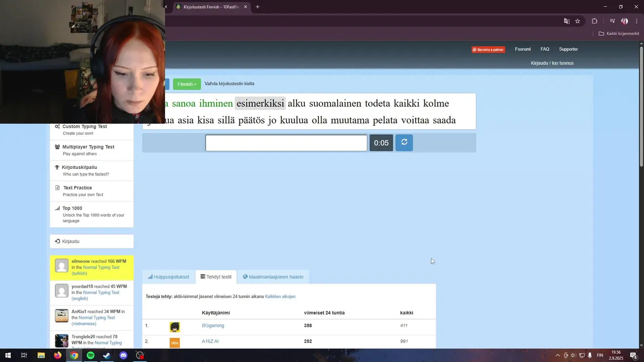Open Discord from the taskbar
This screenshot has width=644, height=362.
[x=123, y=355]
